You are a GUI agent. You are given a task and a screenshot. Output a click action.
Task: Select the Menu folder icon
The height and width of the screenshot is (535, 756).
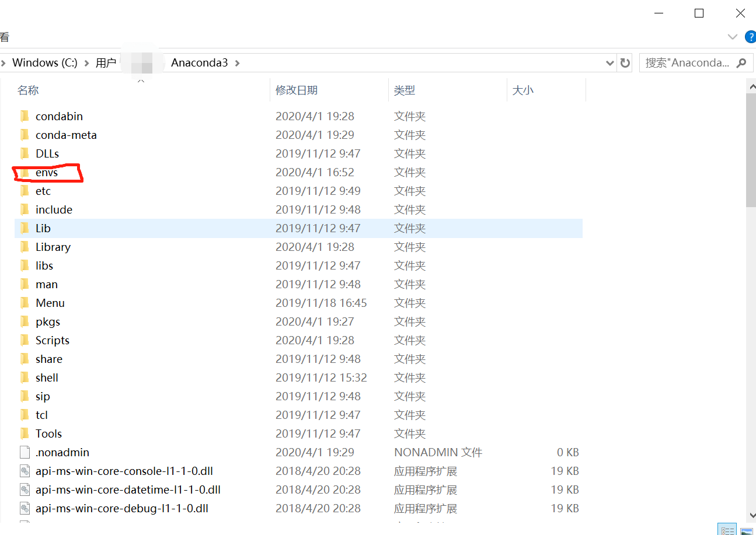click(x=25, y=303)
